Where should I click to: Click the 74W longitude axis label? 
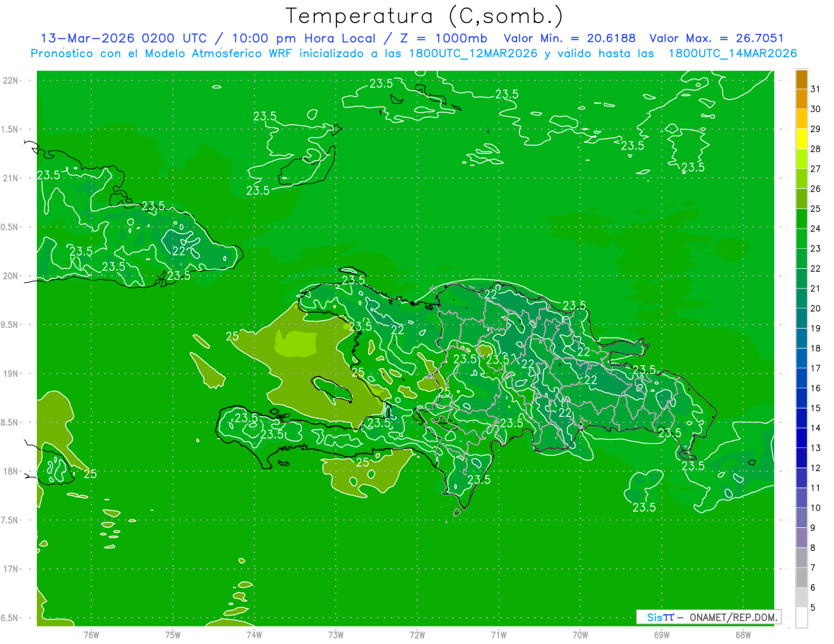(x=254, y=635)
